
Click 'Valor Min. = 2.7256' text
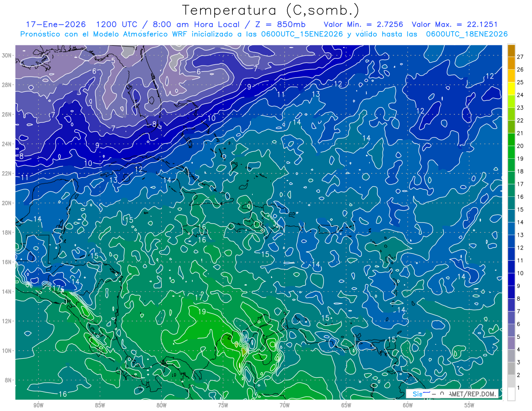[364, 24]
